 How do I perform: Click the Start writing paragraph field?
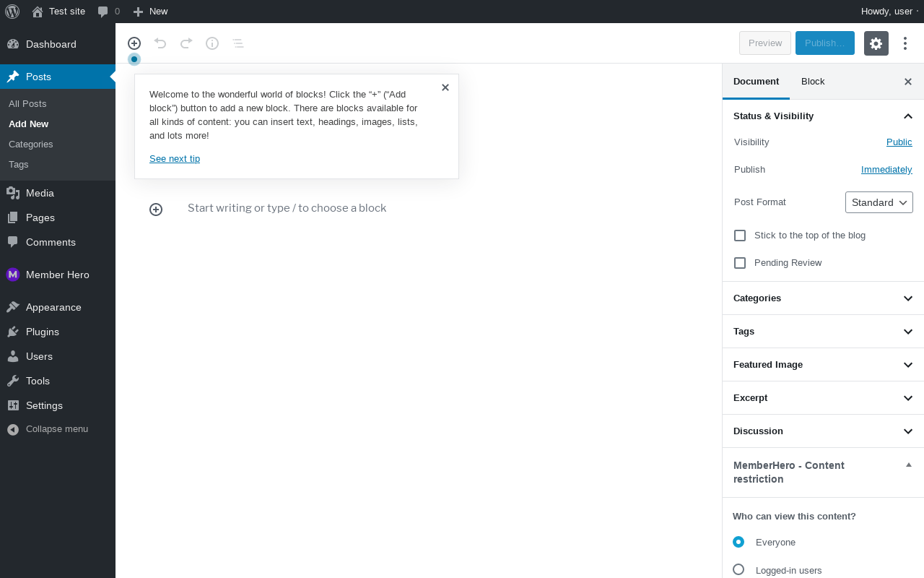287,208
